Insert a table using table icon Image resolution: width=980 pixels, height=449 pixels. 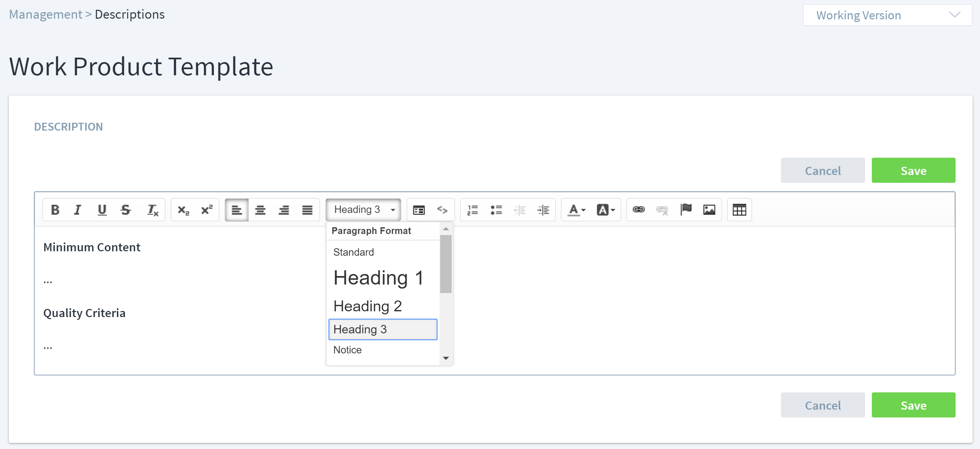(x=739, y=210)
